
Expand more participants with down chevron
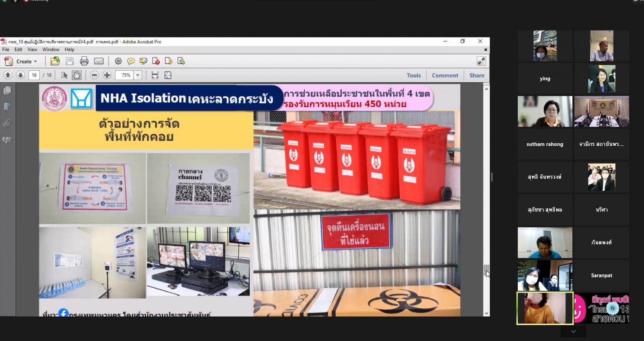point(573,332)
